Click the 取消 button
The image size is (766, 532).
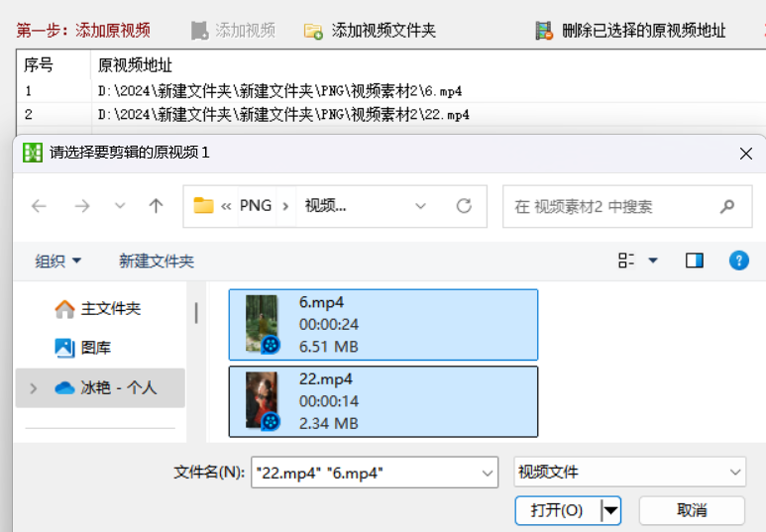692,511
